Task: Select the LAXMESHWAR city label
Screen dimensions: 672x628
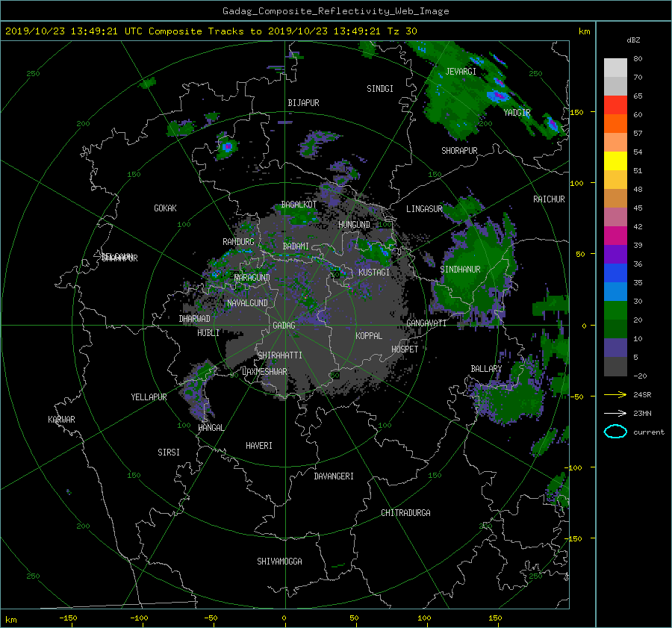Action: tap(264, 371)
